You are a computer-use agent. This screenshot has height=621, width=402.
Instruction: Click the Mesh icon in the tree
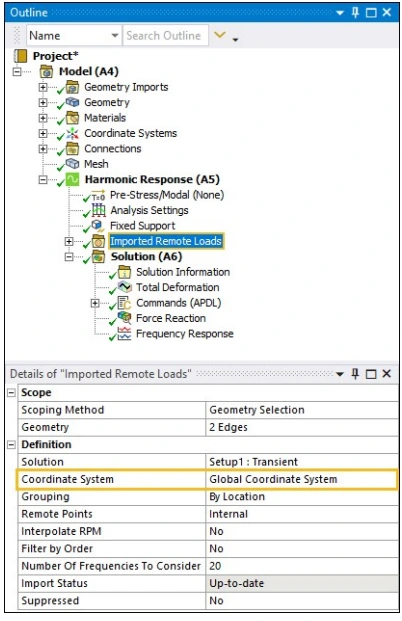pyautogui.click(x=72, y=164)
